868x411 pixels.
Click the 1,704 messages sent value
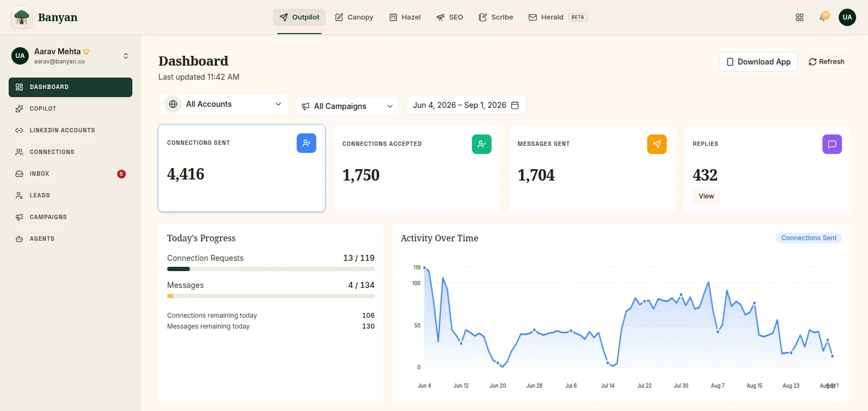tap(536, 175)
